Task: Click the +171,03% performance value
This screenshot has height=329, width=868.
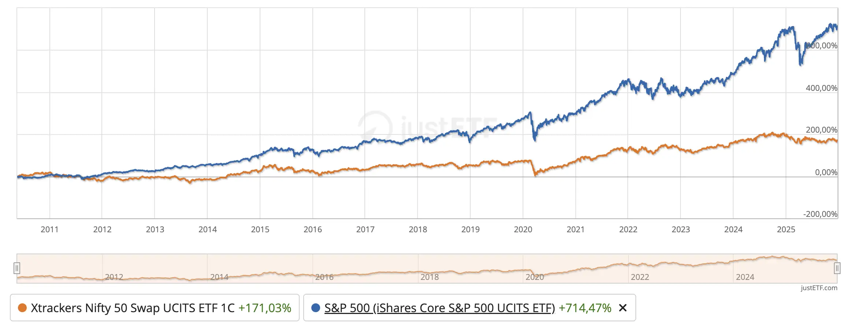Action: tap(265, 308)
